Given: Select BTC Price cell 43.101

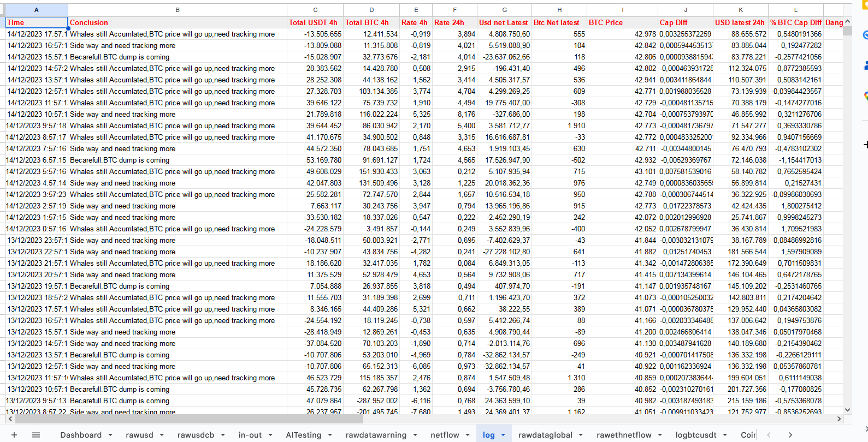Looking at the screenshot, I should pyautogui.click(x=622, y=171).
